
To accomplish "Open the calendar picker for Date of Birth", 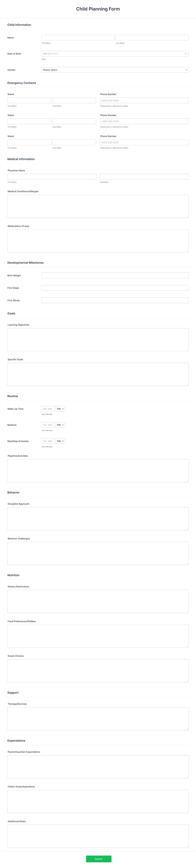I will click(186, 54).
